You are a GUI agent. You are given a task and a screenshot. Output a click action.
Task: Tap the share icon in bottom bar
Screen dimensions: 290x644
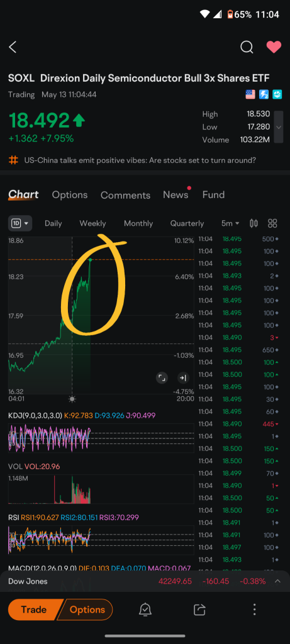coord(199,609)
